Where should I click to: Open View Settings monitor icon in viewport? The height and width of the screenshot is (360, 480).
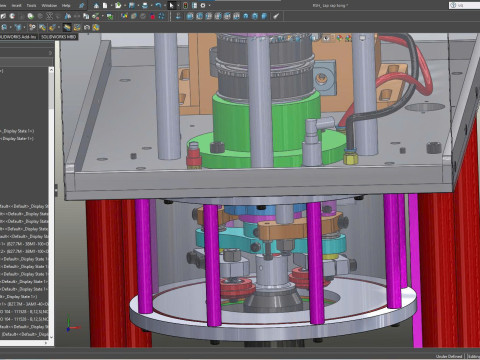click(x=363, y=38)
